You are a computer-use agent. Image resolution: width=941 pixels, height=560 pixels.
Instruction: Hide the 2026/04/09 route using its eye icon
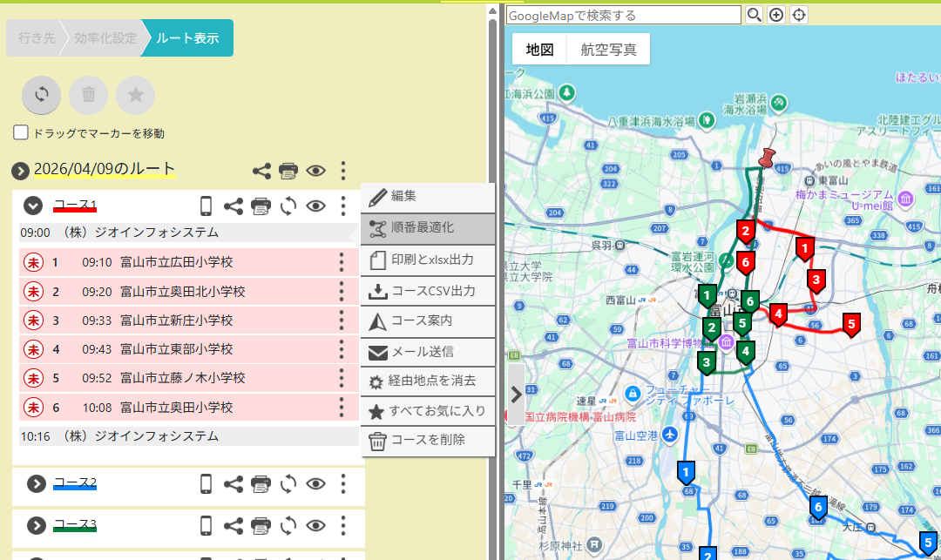(x=315, y=171)
